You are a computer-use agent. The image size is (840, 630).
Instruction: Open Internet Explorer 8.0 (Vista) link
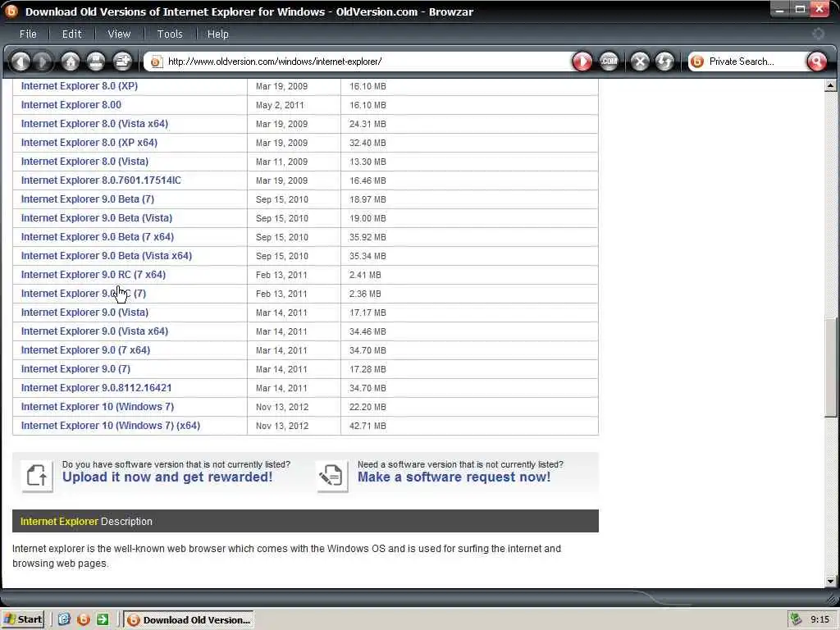click(84, 162)
